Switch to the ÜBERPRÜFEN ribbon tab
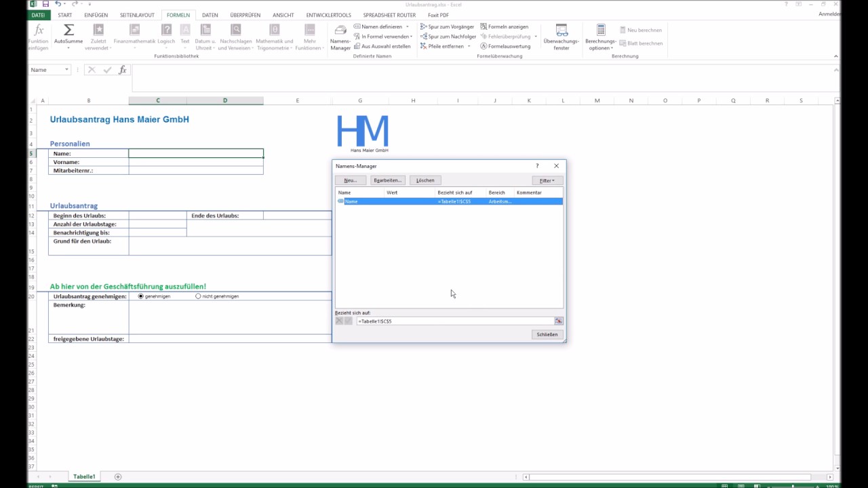Screen dimensions: 868x488 pyautogui.click(x=245, y=15)
